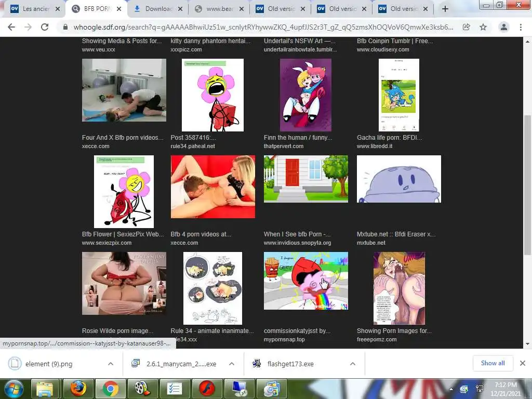Click the network icon in system tray
532x399 pixels.
coord(480,389)
